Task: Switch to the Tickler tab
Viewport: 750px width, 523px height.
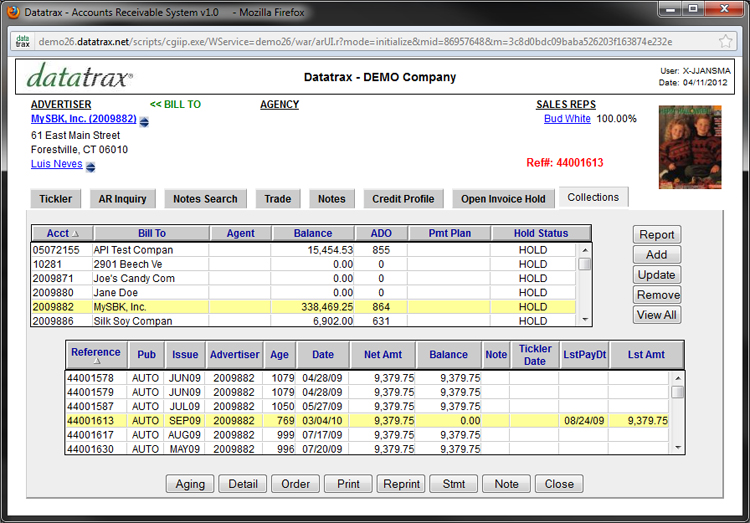Action: pyautogui.click(x=55, y=199)
